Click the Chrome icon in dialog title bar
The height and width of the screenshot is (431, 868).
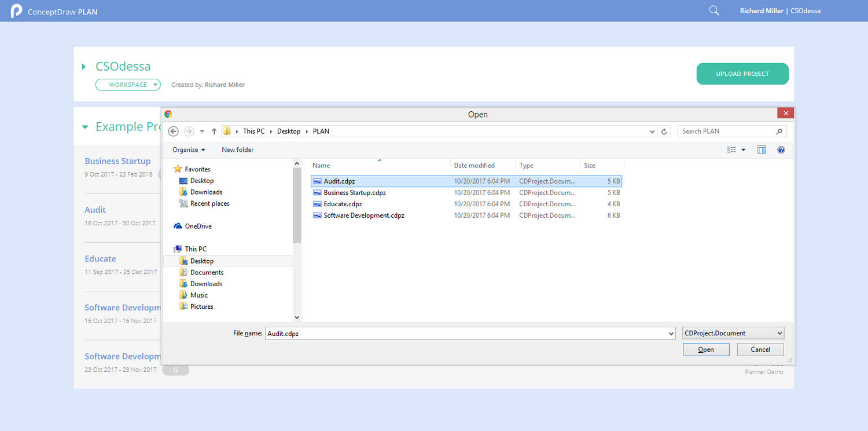coord(168,114)
